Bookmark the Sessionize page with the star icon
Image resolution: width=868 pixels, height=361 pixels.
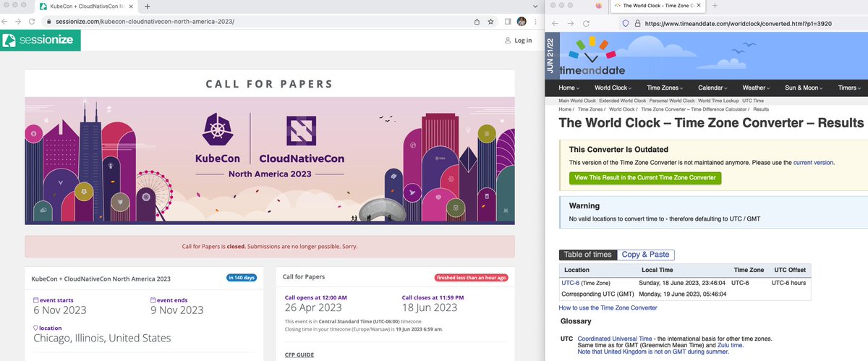(x=490, y=21)
